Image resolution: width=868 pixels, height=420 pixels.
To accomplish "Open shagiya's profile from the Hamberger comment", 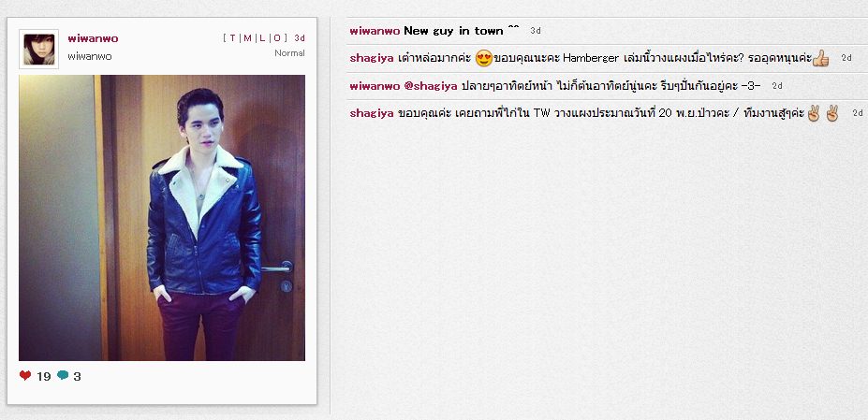I will point(372,58).
